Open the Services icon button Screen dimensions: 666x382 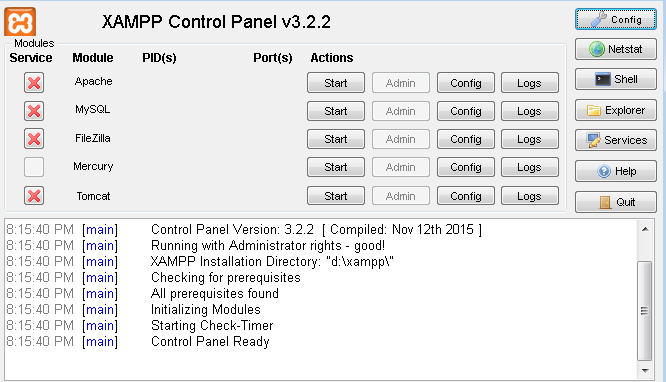[x=615, y=140]
